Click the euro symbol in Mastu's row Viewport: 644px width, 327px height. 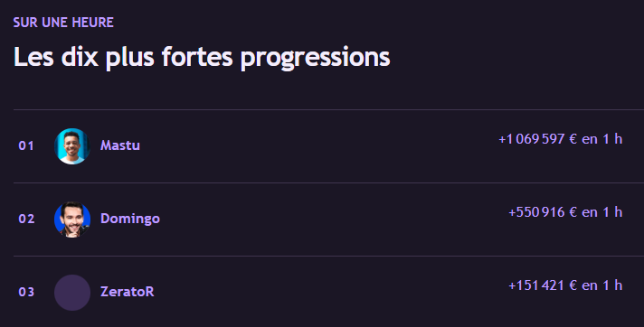pyautogui.click(x=573, y=139)
